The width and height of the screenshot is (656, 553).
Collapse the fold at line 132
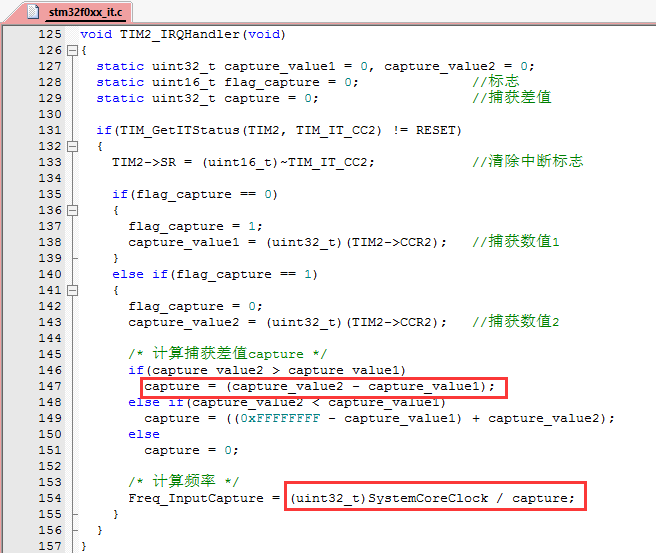[72, 146]
